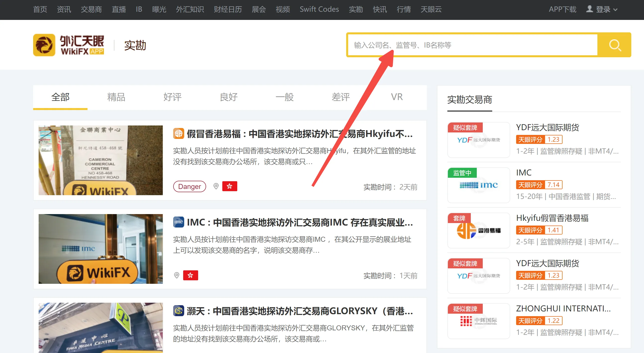Click 天眼评分 1.41 score badge

pos(539,230)
